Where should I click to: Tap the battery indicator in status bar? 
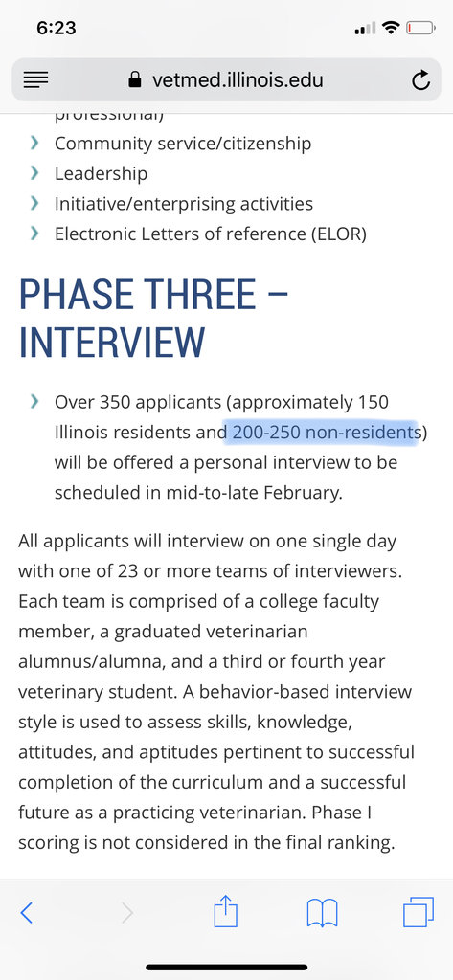(421, 28)
